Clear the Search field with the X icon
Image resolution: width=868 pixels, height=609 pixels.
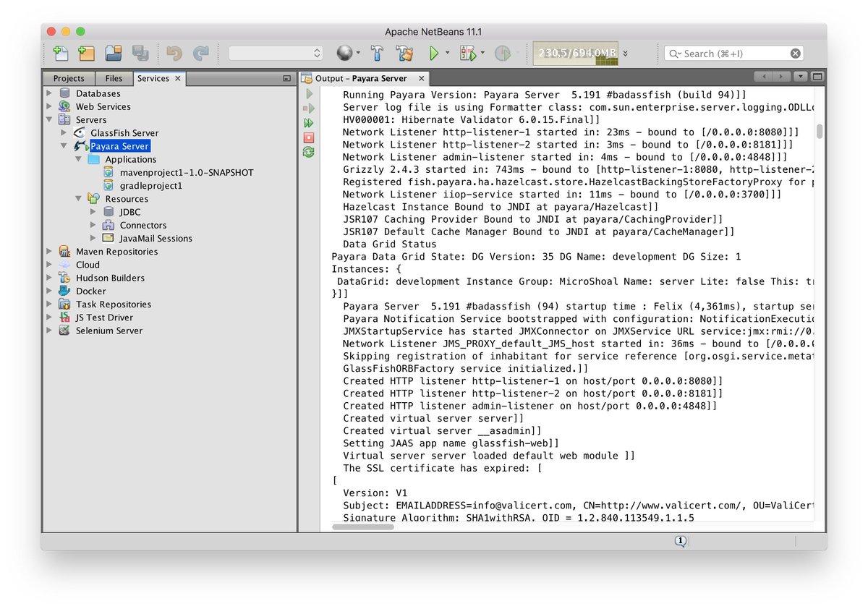click(x=795, y=53)
